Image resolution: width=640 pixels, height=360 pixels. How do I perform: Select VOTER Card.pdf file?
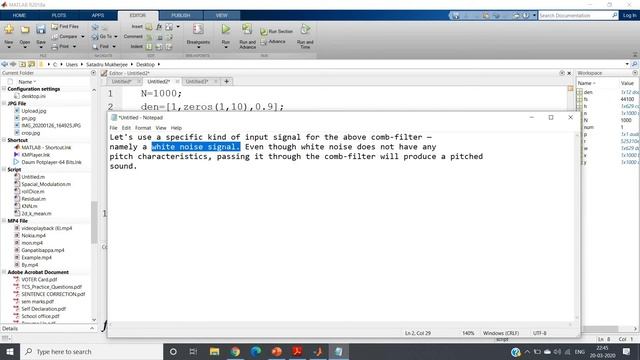[39, 280]
